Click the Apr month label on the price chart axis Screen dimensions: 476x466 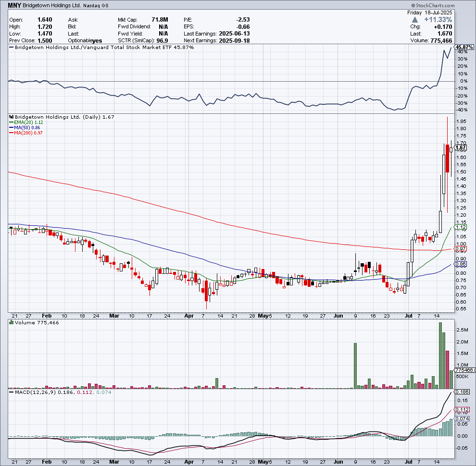[x=189, y=316]
